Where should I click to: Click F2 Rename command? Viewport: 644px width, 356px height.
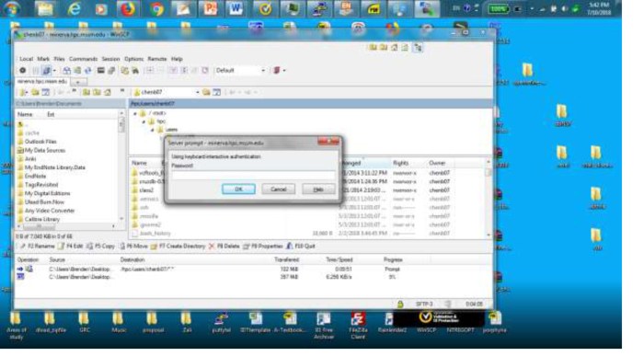[37, 247]
